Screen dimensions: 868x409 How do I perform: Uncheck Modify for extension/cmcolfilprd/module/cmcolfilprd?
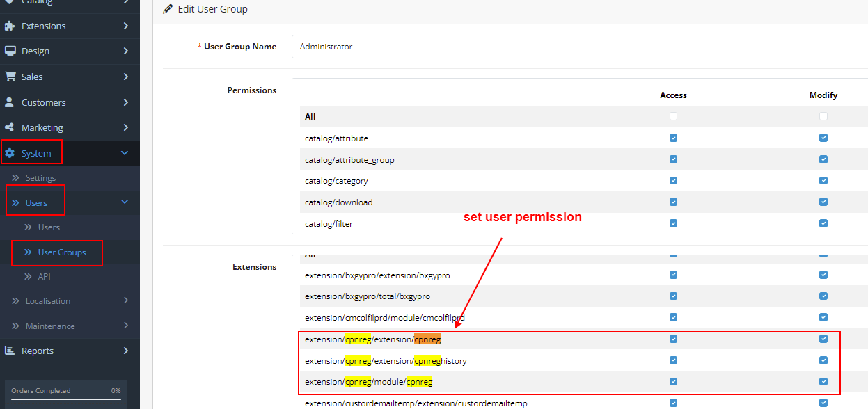click(x=823, y=317)
